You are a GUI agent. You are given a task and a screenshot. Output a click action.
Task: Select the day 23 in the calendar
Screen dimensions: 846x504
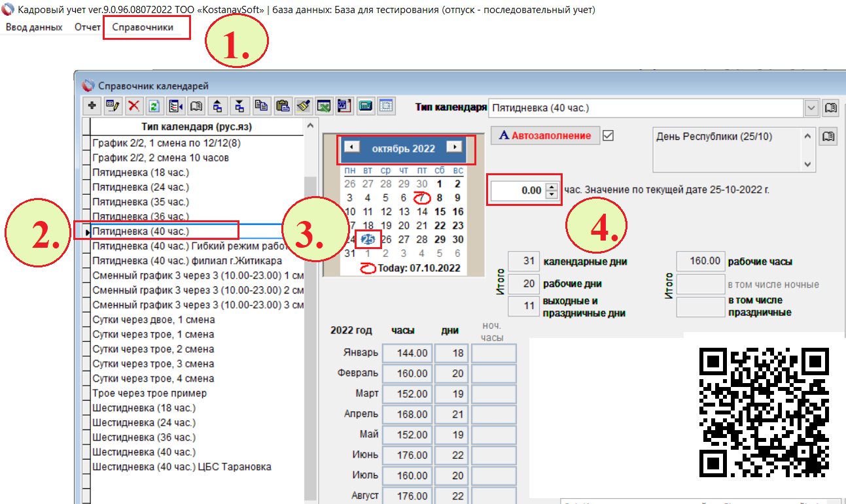pos(458,226)
